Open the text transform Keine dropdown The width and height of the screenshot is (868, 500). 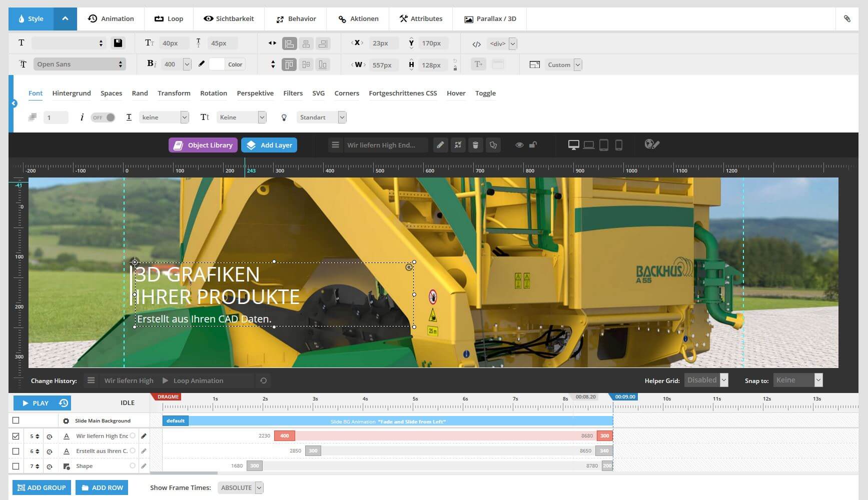coord(242,117)
